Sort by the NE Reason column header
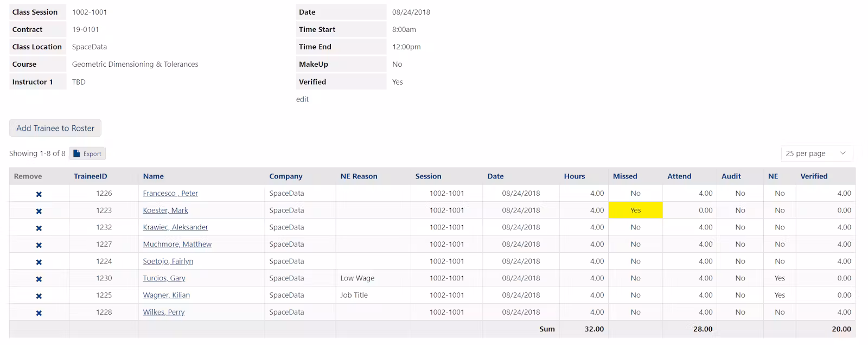This screenshot has height=345, width=868. pyautogui.click(x=359, y=176)
